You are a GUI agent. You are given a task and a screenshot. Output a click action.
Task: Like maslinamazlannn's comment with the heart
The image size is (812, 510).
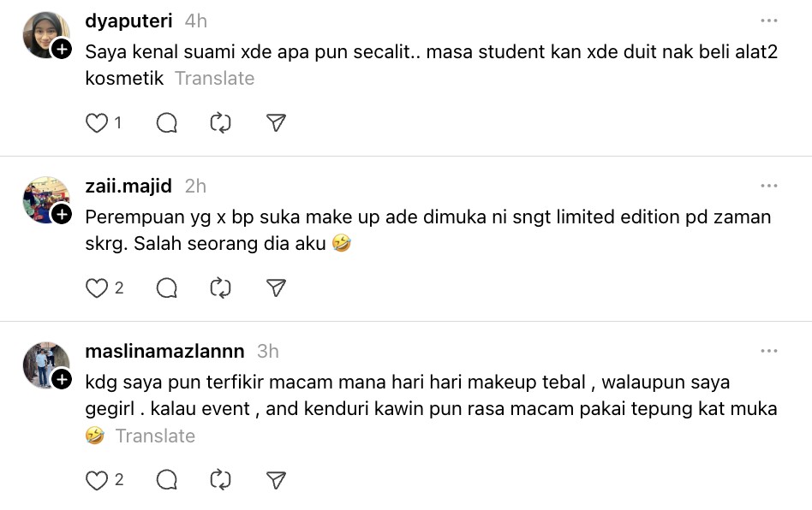point(97,480)
